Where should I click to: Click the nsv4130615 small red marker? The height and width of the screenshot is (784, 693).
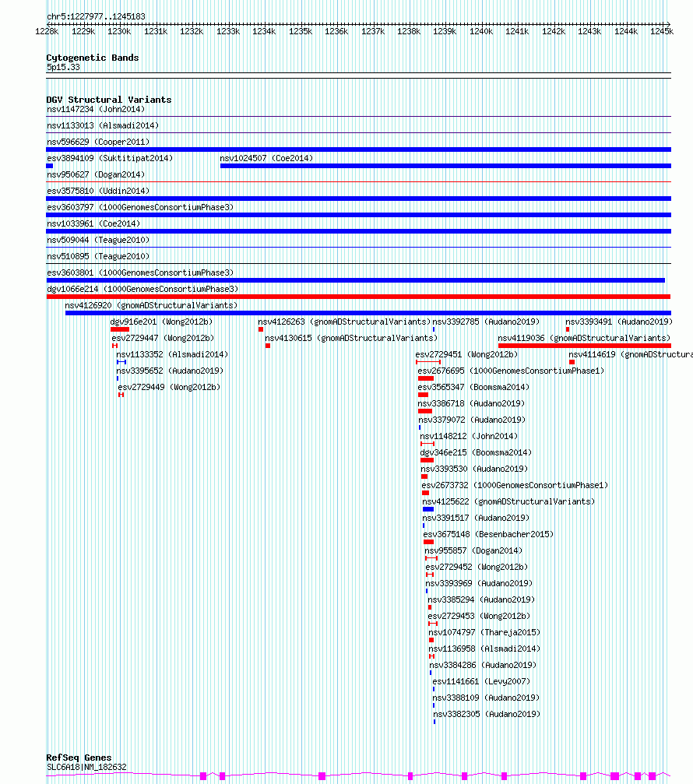pyautogui.click(x=268, y=346)
